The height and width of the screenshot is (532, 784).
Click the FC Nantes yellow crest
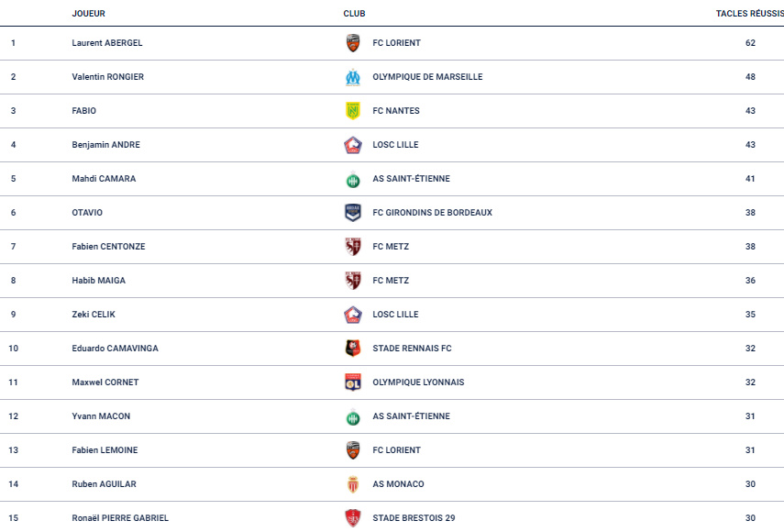coord(353,110)
